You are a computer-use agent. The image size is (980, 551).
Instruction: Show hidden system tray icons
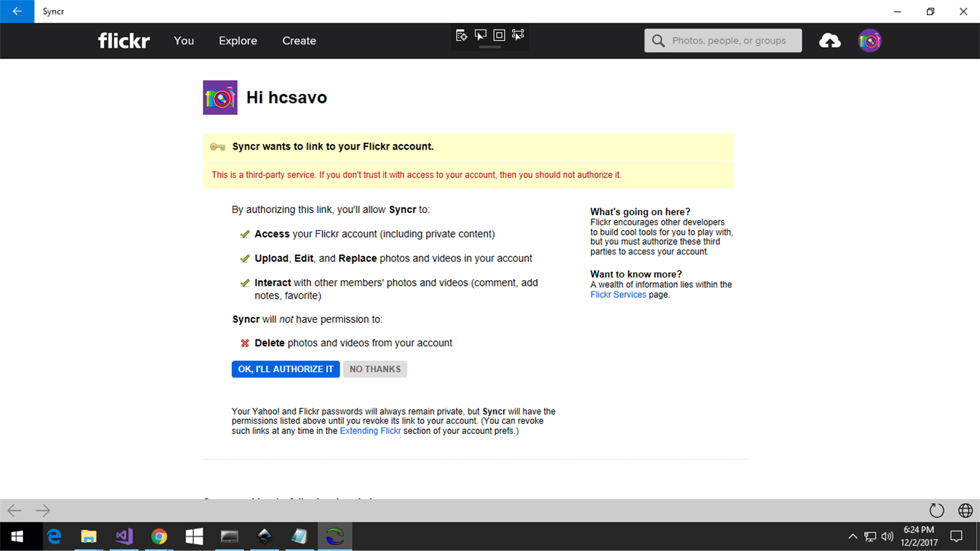pos(853,537)
